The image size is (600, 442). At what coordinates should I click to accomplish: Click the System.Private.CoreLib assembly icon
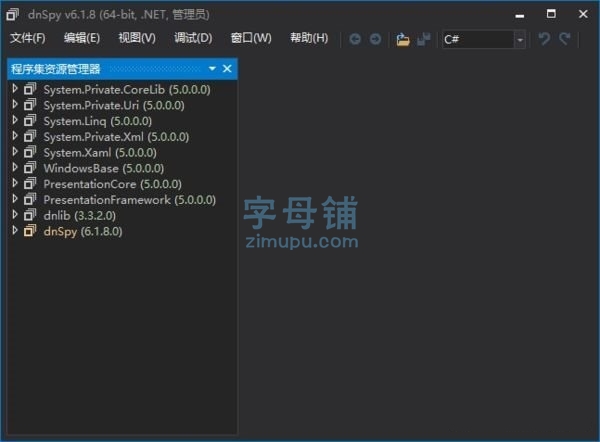click(x=30, y=89)
